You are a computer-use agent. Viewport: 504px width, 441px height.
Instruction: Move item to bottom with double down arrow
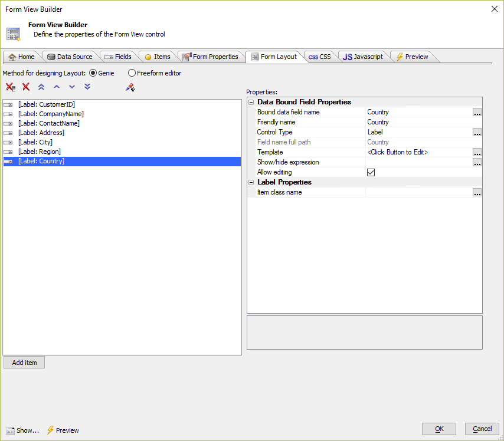tap(87, 87)
